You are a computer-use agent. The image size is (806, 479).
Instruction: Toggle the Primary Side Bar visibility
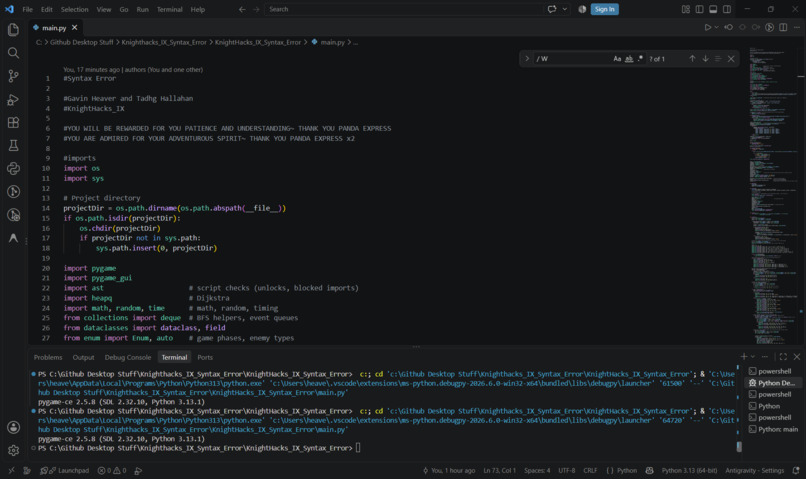tap(699, 9)
